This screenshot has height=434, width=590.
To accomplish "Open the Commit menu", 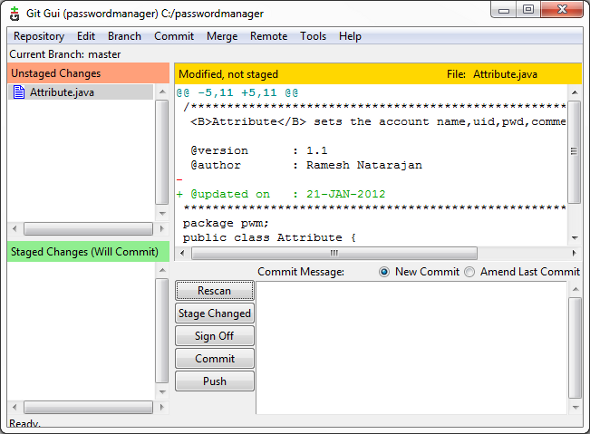I will tap(174, 36).
